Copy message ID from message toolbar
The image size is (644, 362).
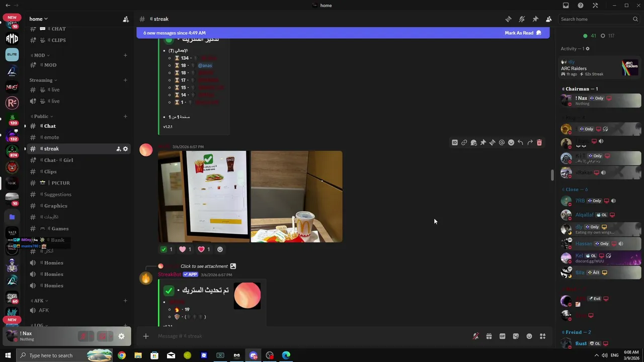(x=455, y=143)
